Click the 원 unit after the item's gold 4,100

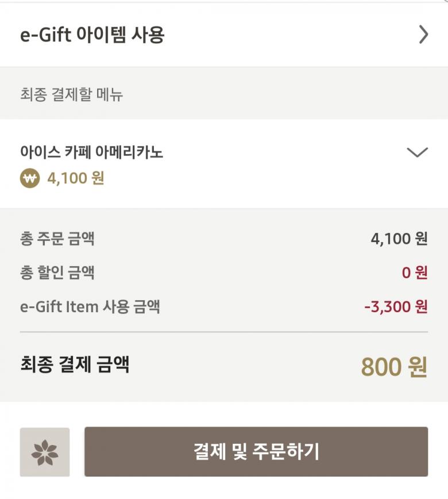(98, 178)
